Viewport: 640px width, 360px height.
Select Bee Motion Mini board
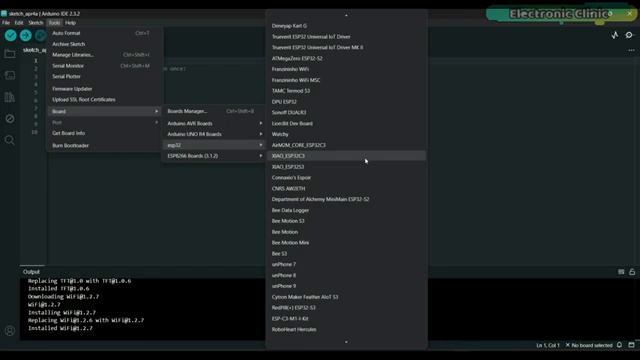[347, 242]
